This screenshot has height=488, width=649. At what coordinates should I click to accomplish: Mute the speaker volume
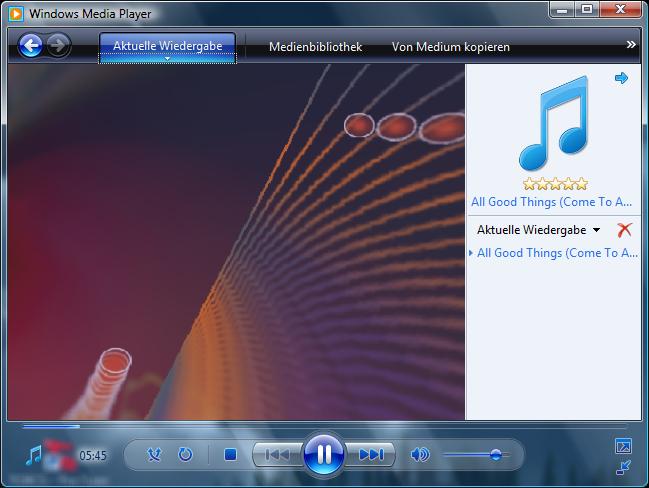[x=420, y=455]
